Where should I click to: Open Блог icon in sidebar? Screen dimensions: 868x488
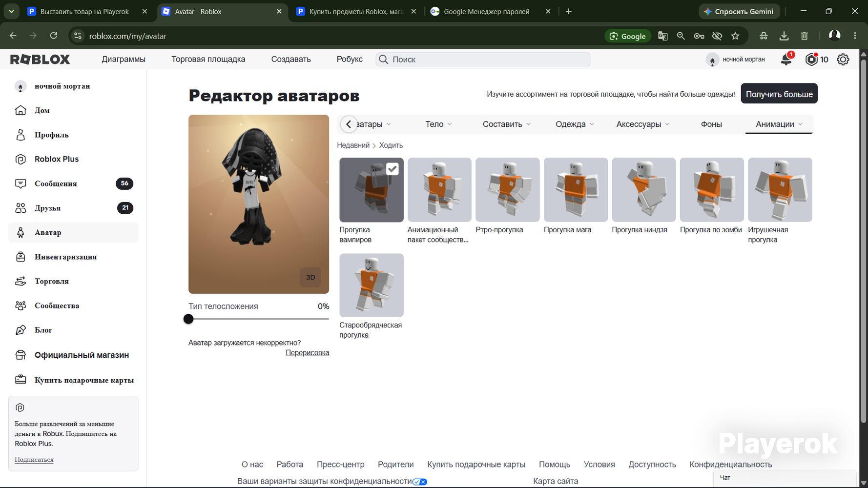(x=21, y=330)
